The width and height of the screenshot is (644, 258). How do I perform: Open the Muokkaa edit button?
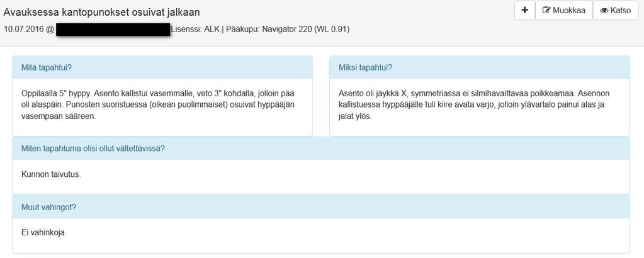tap(564, 11)
